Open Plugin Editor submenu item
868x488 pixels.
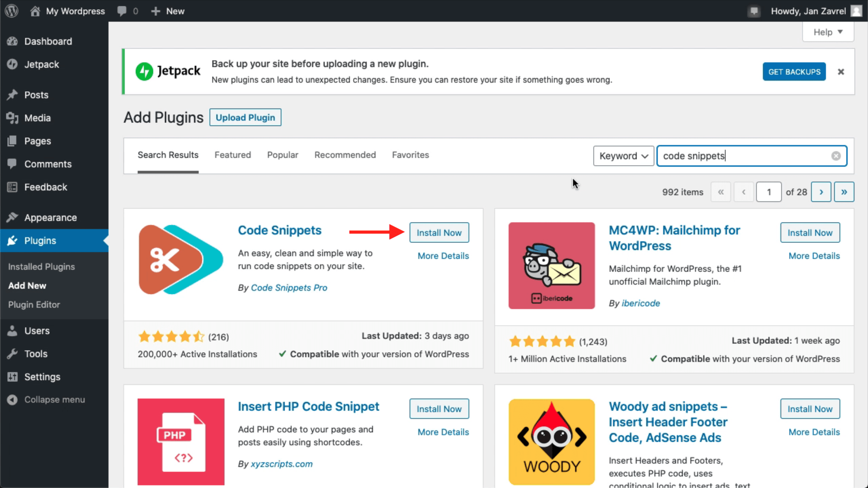[34, 305]
